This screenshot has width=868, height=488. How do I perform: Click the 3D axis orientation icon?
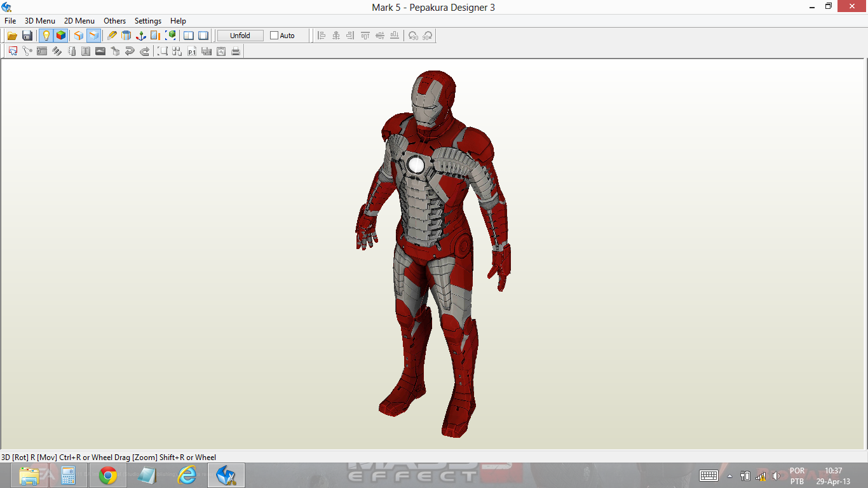[x=141, y=36]
